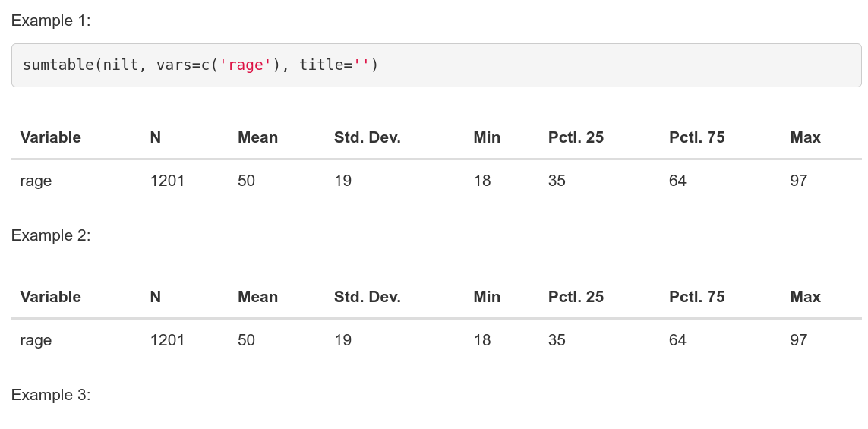Click the Example 2 heading text
Screen dimensions: 868x429
click(50, 235)
